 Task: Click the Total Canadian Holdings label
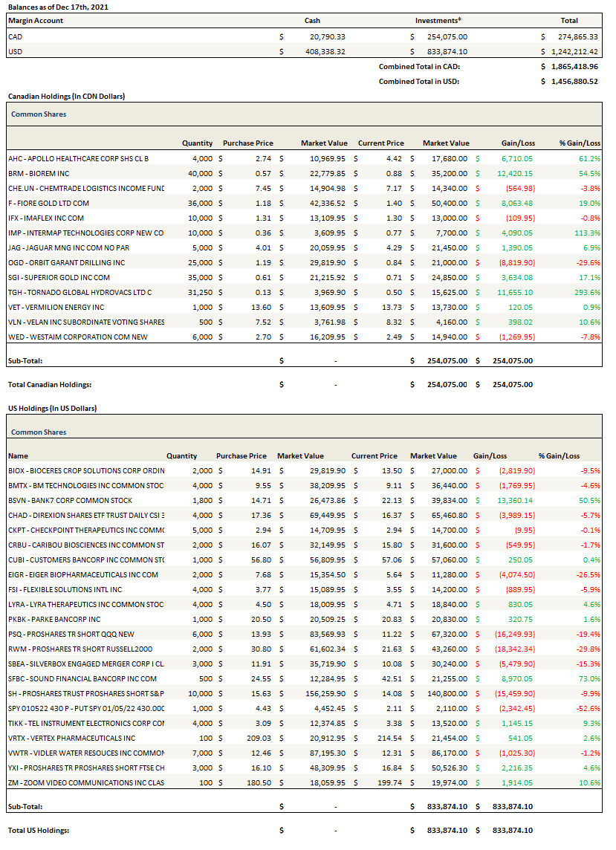pyautogui.click(x=50, y=384)
